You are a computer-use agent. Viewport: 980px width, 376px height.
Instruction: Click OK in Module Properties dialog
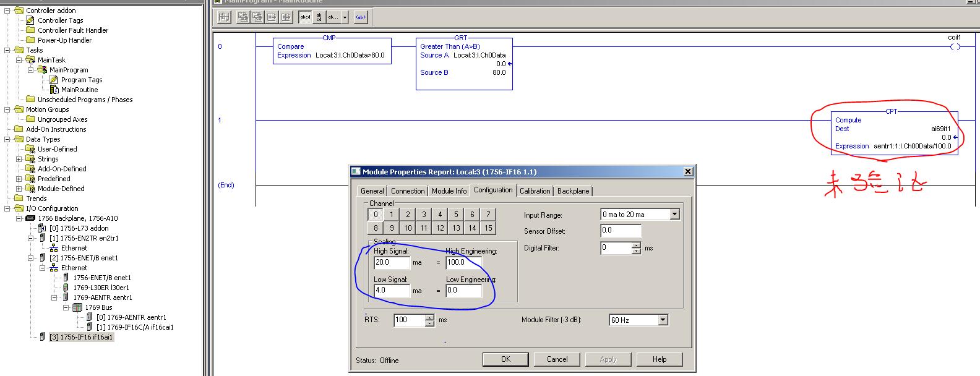pos(505,359)
